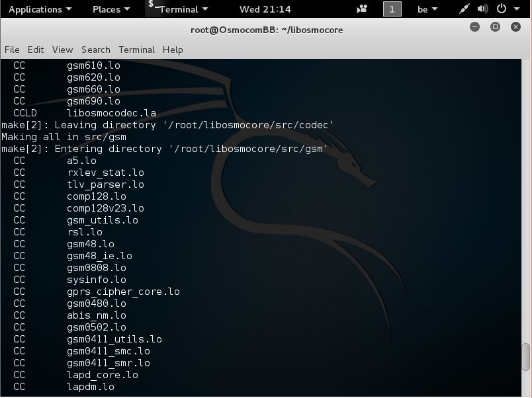Open the 'be' keyboard layout dropdown
Image resolution: width=532 pixels, height=398 pixels.
coord(427,9)
